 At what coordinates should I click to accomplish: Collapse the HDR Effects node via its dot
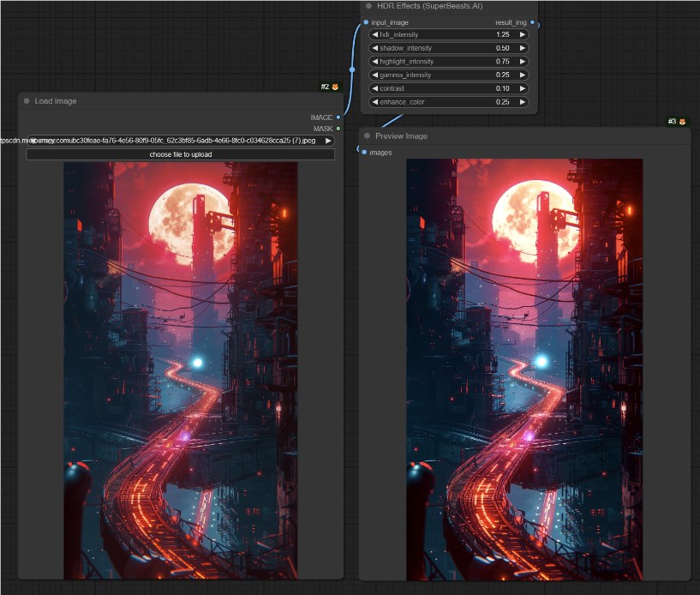pos(368,6)
